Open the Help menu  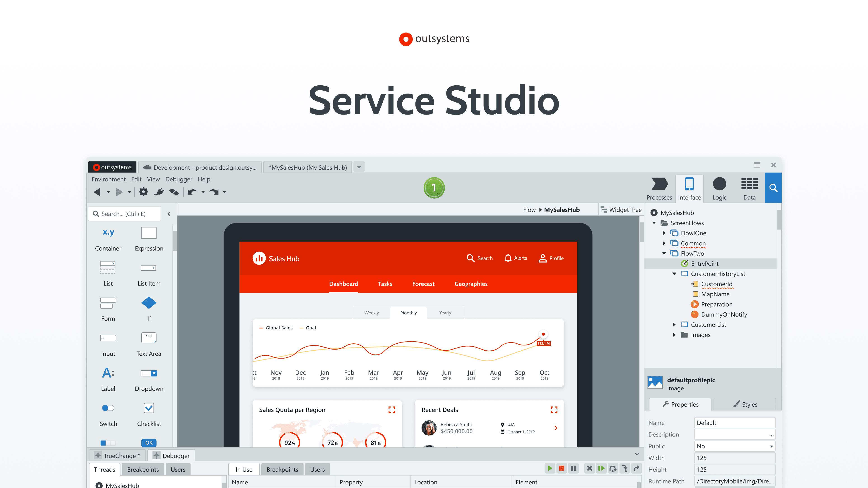204,179
